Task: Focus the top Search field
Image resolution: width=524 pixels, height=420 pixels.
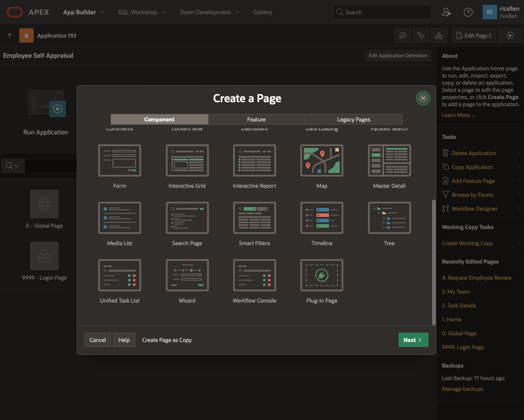Action: 382,13
